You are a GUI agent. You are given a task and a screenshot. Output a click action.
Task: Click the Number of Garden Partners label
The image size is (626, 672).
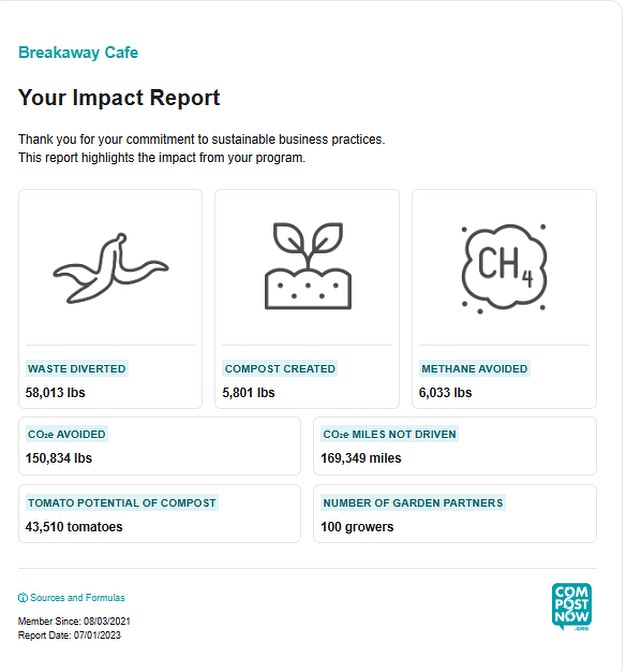pyautogui.click(x=413, y=503)
